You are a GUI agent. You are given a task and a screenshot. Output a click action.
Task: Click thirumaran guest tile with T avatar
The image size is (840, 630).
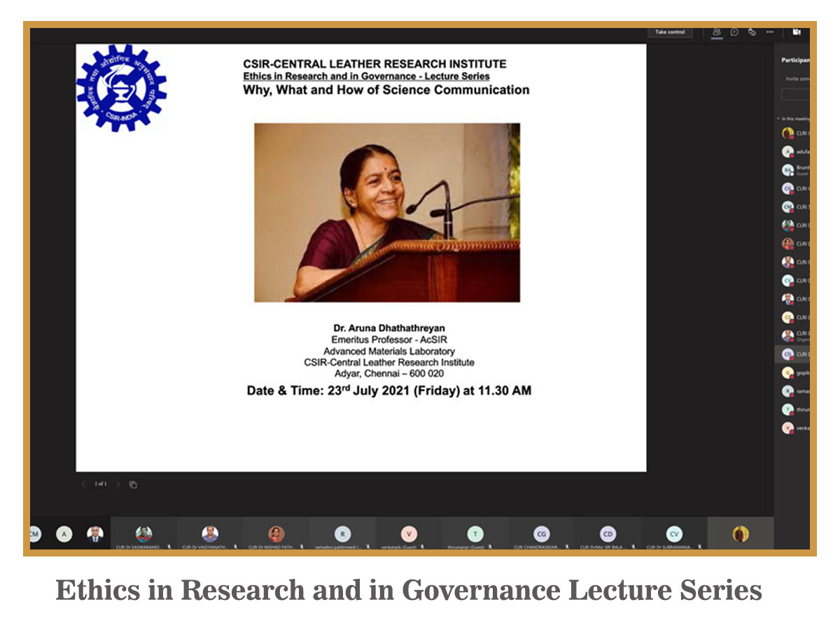pos(475,535)
